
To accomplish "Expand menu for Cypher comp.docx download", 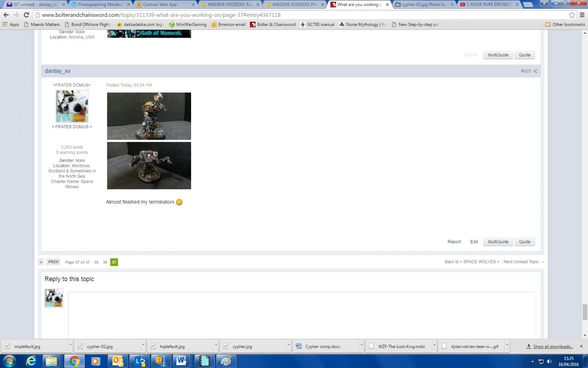I will click(361, 346).
